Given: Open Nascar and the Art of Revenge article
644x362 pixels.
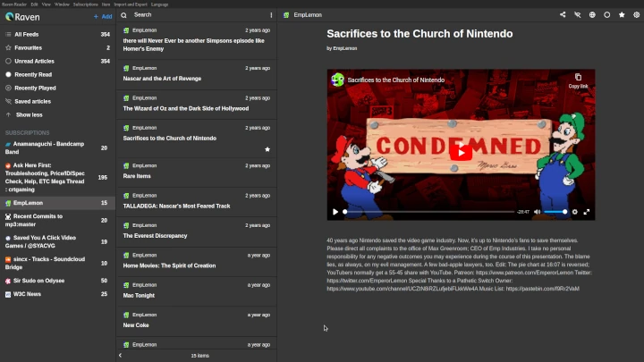Looking at the screenshot, I should pyautogui.click(x=197, y=75).
